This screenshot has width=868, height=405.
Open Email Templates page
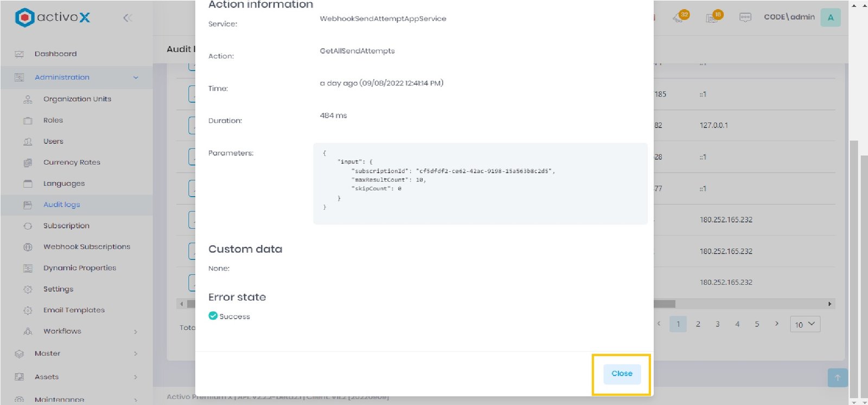click(74, 310)
